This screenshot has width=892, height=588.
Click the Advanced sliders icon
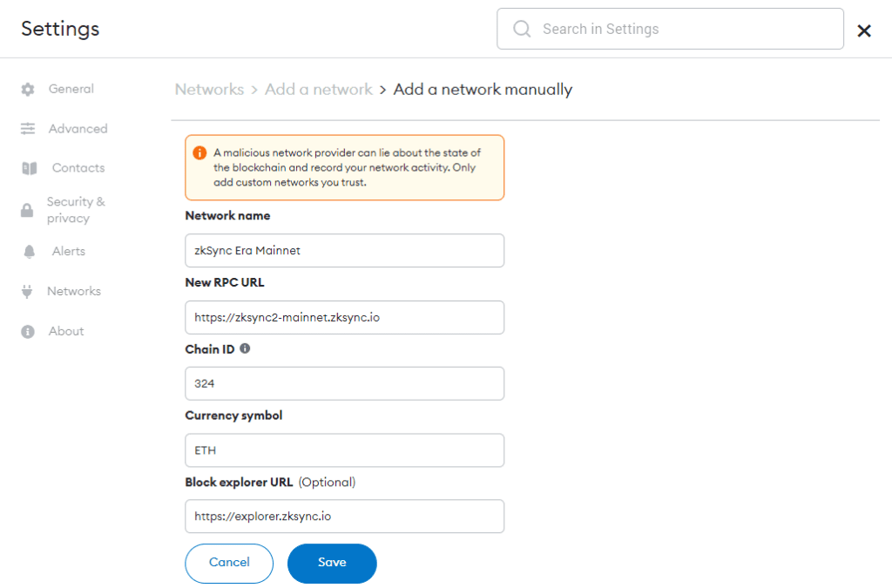pos(28,129)
